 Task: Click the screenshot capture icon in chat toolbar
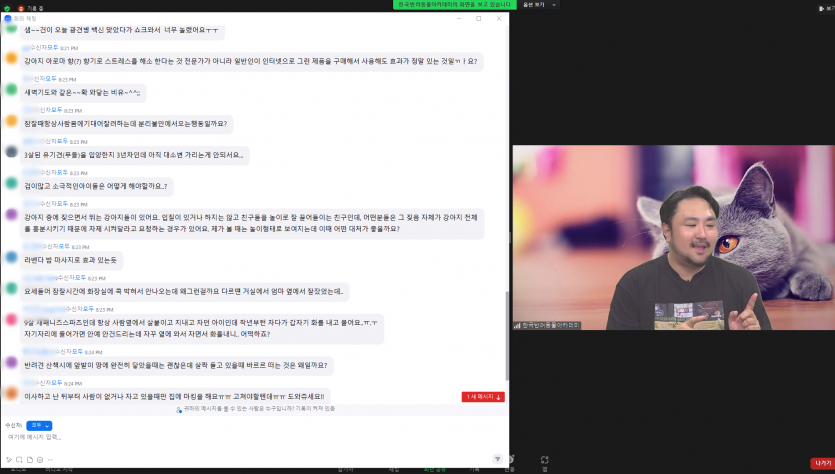tap(19, 460)
